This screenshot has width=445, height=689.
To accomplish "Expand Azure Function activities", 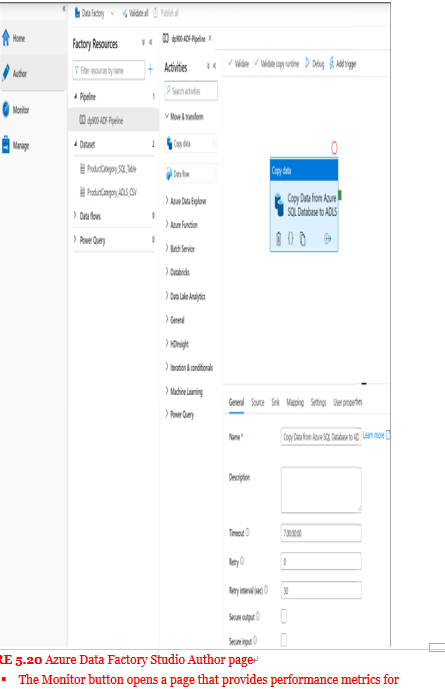I will tap(167, 224).
